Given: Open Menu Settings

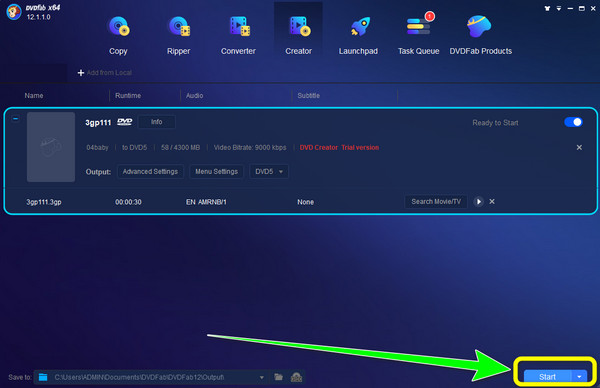Looking at the screenshot, I should pyautogui.click(x=217, y=171).
